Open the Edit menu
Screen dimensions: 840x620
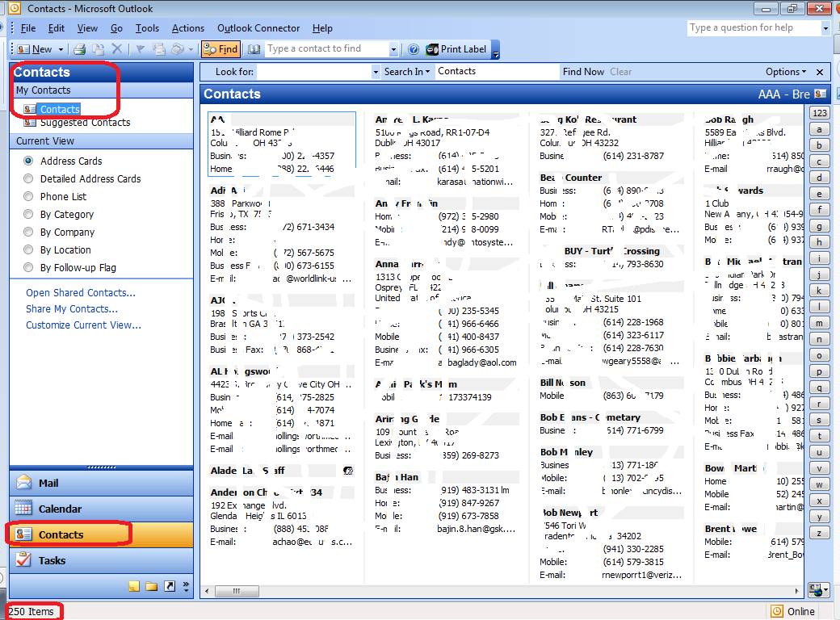tap(57, 28)
